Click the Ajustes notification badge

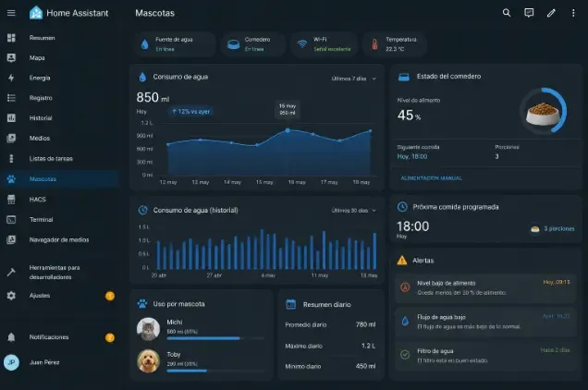(110, 296)
